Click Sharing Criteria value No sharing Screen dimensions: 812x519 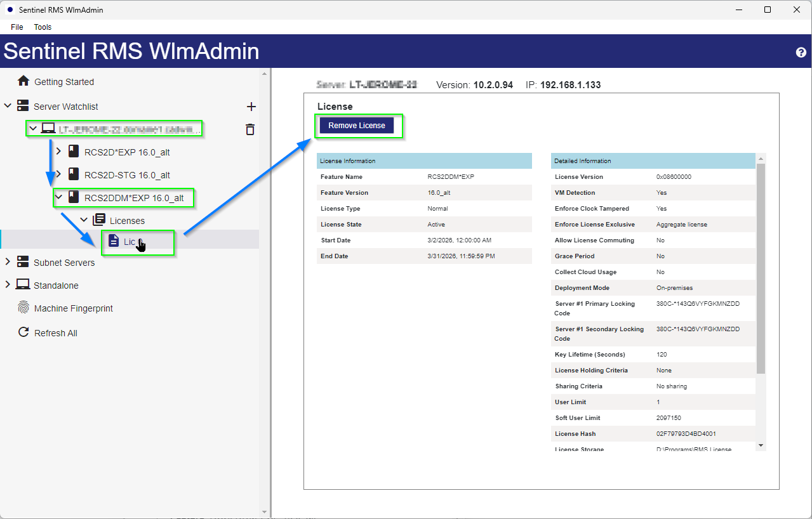tap(672, 386)
